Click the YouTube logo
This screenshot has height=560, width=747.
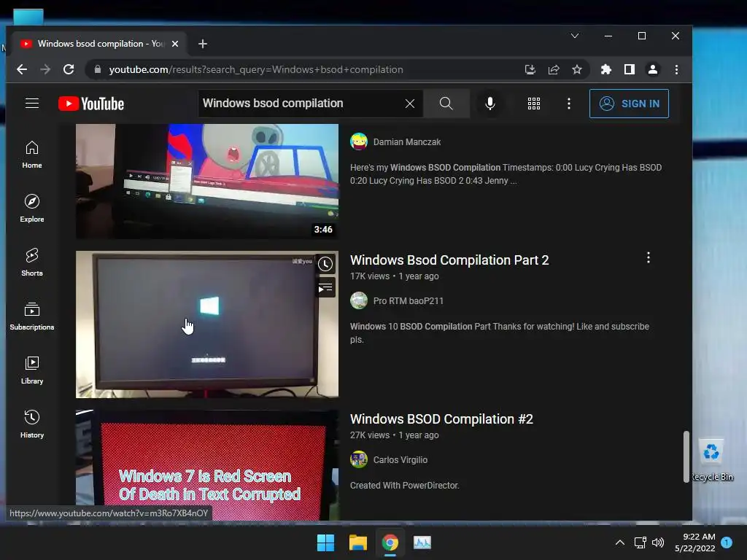pyautogui.click(x=91, y=104)
